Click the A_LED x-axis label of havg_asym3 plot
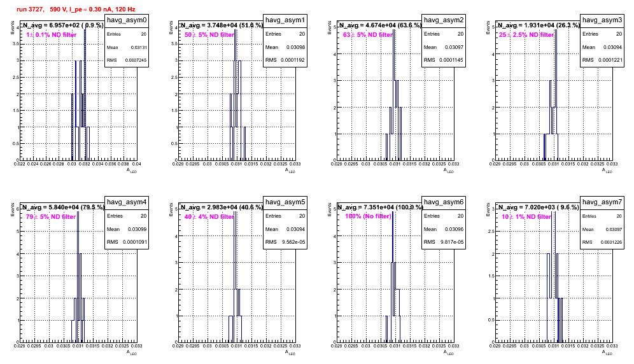Image resolution: width=634 pixels, height=364 pixels. click(607, 171)
